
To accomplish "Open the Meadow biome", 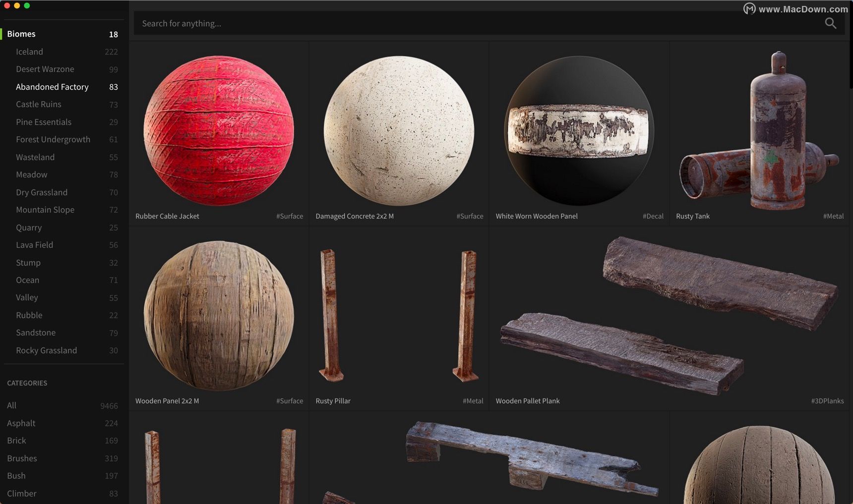I will pyautogui.click(x=62, y=175).
